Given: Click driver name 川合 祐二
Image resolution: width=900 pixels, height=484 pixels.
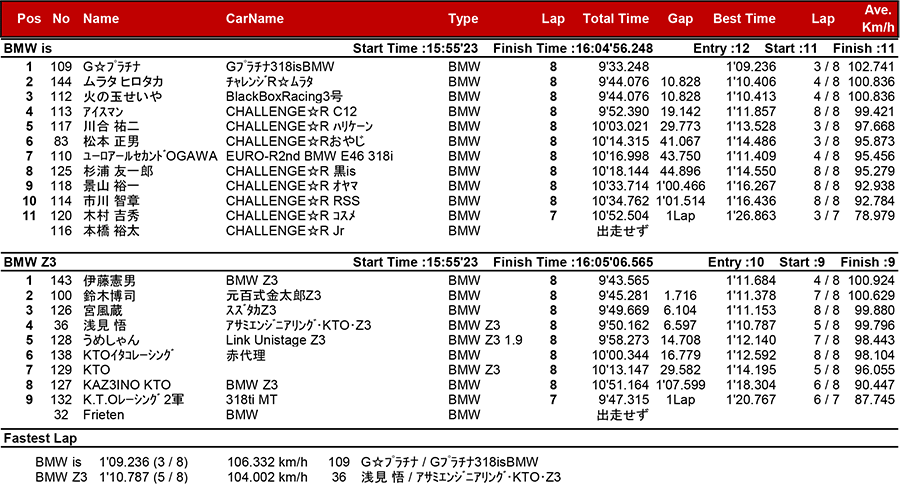Looking at the screenshot, I should [111, 126].
